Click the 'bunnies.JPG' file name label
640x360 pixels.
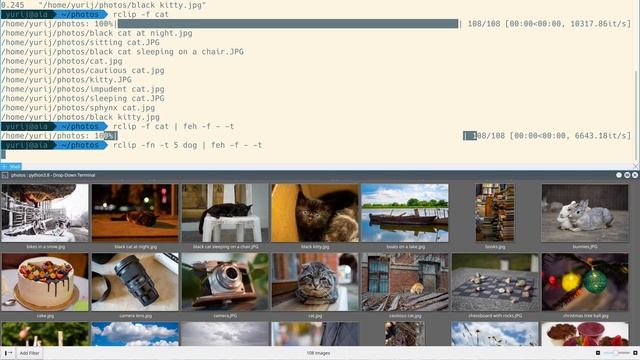point(585,247)
